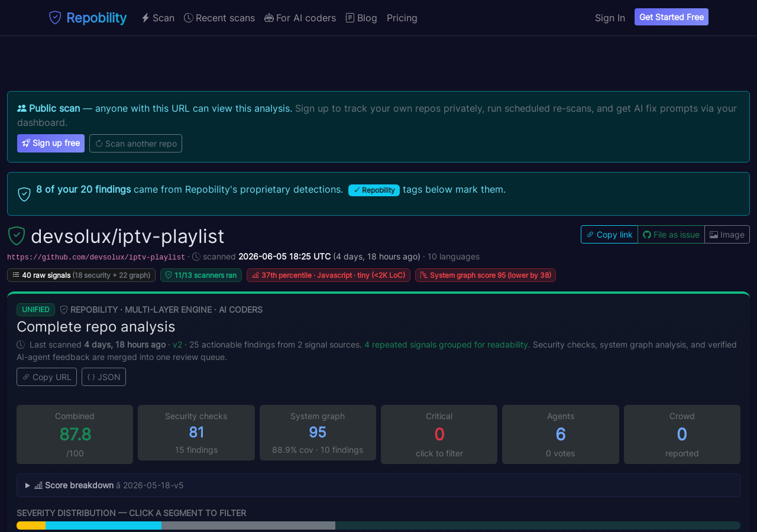Open the GitHub repo URL link

[x=96, y=257]
